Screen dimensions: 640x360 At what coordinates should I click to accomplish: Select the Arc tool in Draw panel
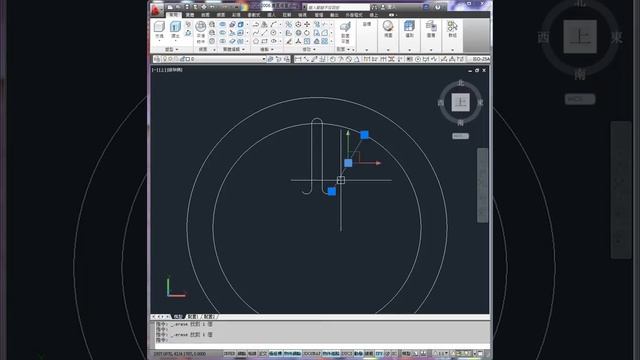point(273,24)
